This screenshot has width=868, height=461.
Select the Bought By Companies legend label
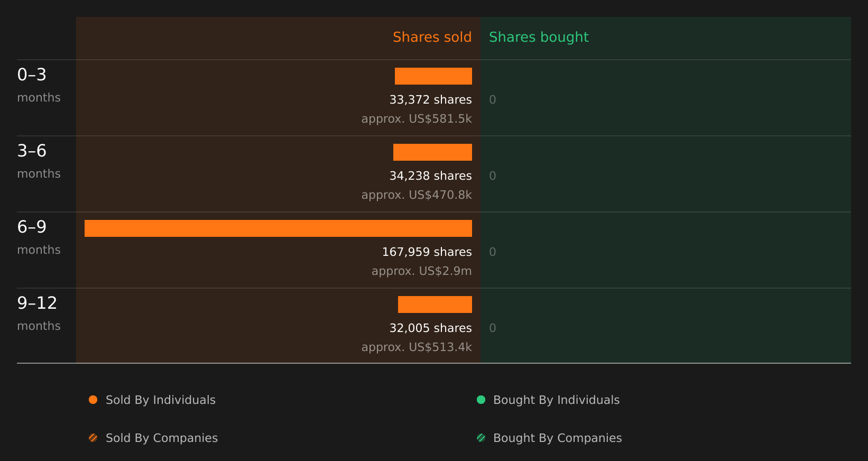pos(558,438)
